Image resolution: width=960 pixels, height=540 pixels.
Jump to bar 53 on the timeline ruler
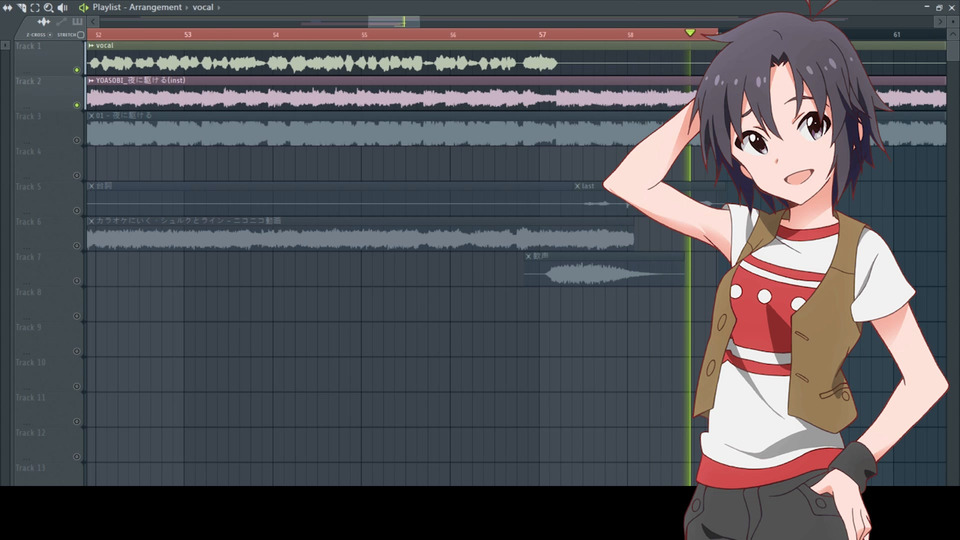pyautogui.click(x=187, y=35)
